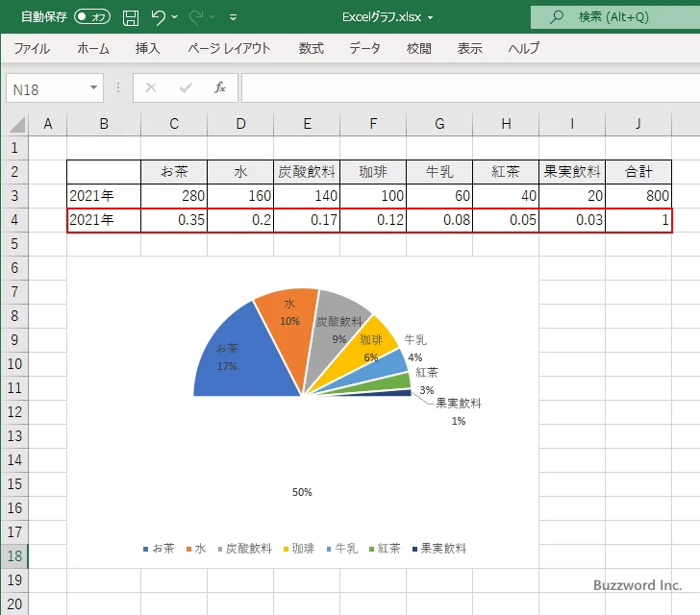Click the Select All corner triangle
Image resolution: width=700 pixels, height=615 pixels.
[17, 124]
